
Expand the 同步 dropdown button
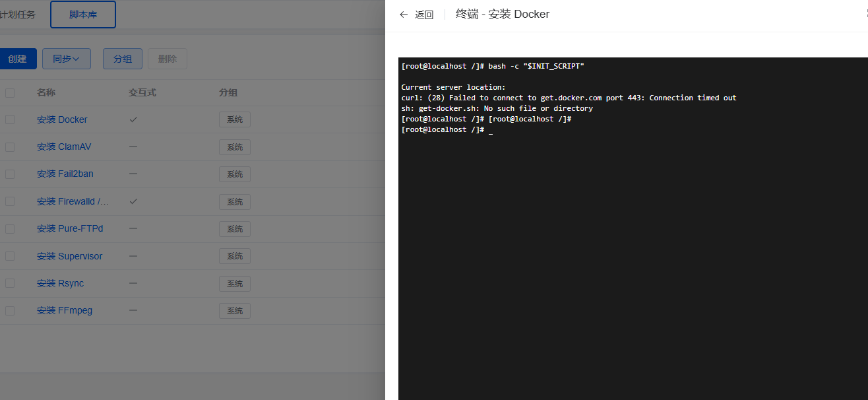coord(67,59)
